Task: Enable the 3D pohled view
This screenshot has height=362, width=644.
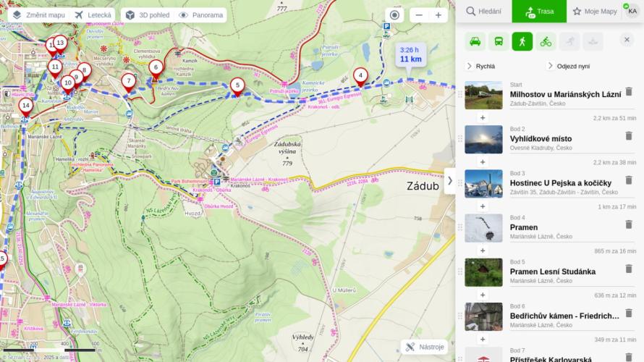Action: tap(145, 15)
